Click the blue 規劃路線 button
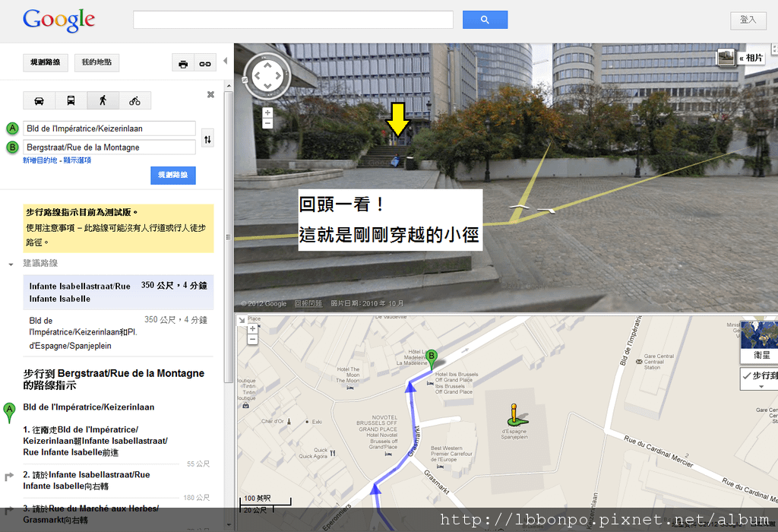 click(x=173, y=176)
